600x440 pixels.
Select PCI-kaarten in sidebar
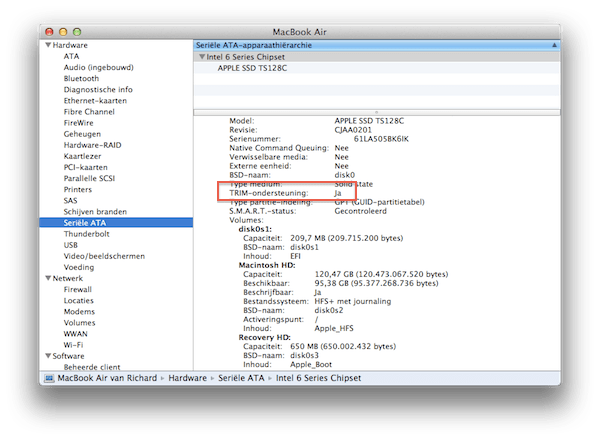(x=85, y=167)
